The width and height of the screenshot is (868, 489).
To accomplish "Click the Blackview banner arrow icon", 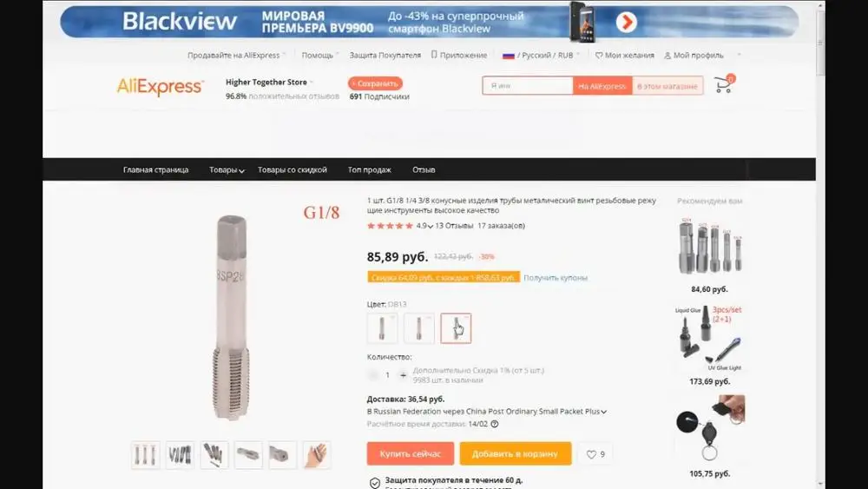I will [x=626, y=23].
